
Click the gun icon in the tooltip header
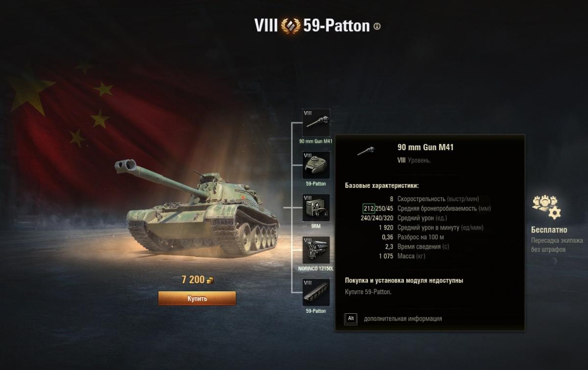[x=366, y=150]
